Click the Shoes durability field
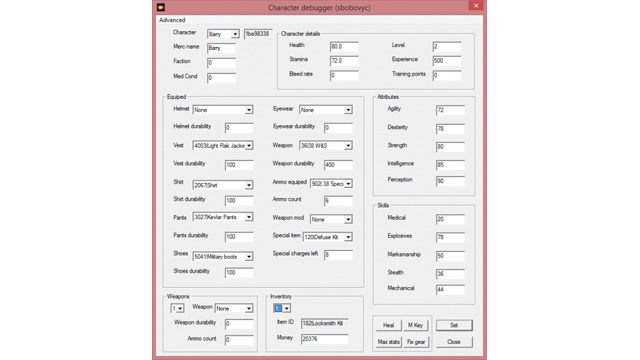The image size is (640, 360). pos(239,272)
